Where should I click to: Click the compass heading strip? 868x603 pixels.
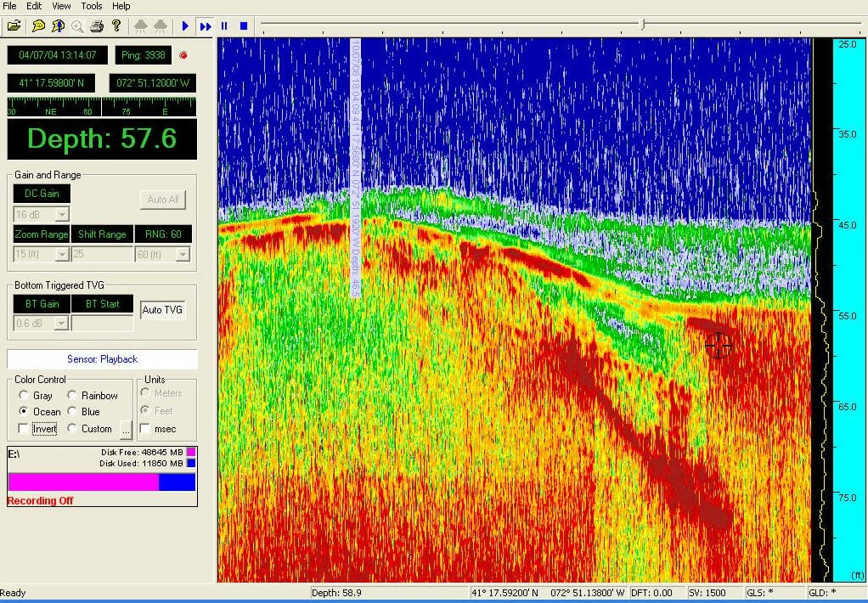pos(102,107)
